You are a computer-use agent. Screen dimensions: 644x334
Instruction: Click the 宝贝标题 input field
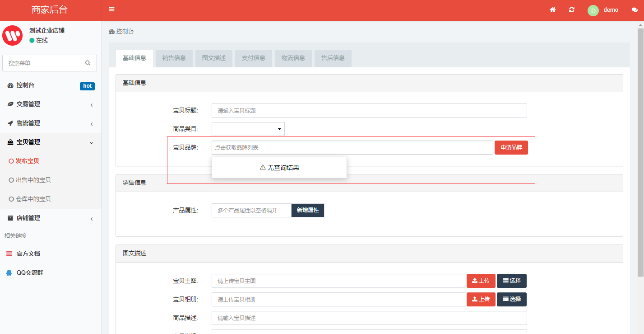click(x=369, y=111)
